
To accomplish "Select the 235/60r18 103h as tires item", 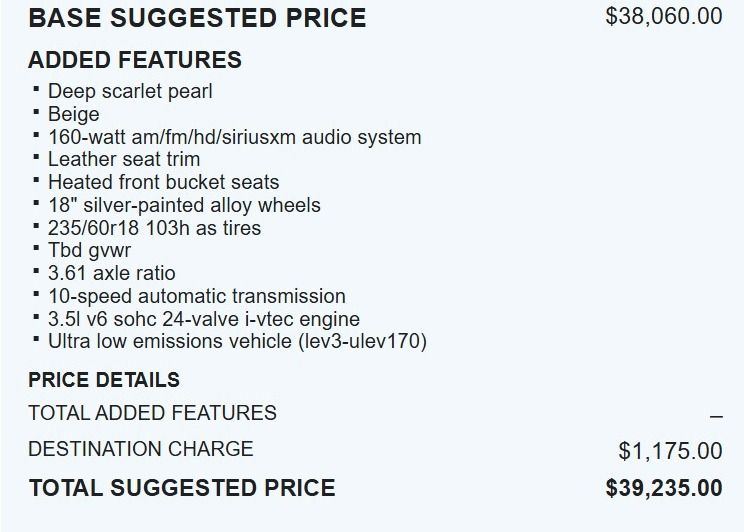I will pyautogui.click(x=154, y=228).
